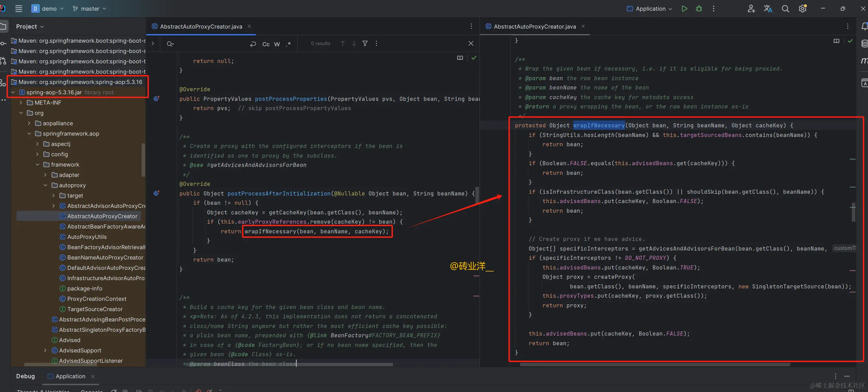Open IDE settings gear
868x392 pixels.
click(803, 9)
